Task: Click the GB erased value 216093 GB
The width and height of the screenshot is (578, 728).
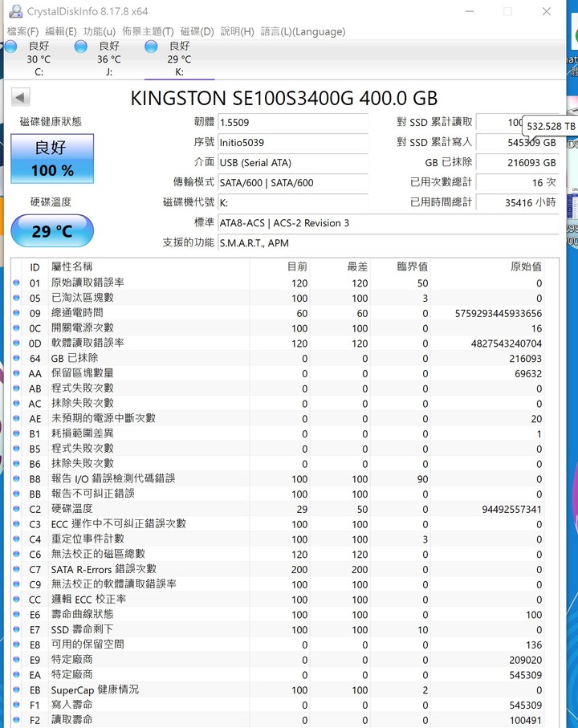Action: click(518, 163)
